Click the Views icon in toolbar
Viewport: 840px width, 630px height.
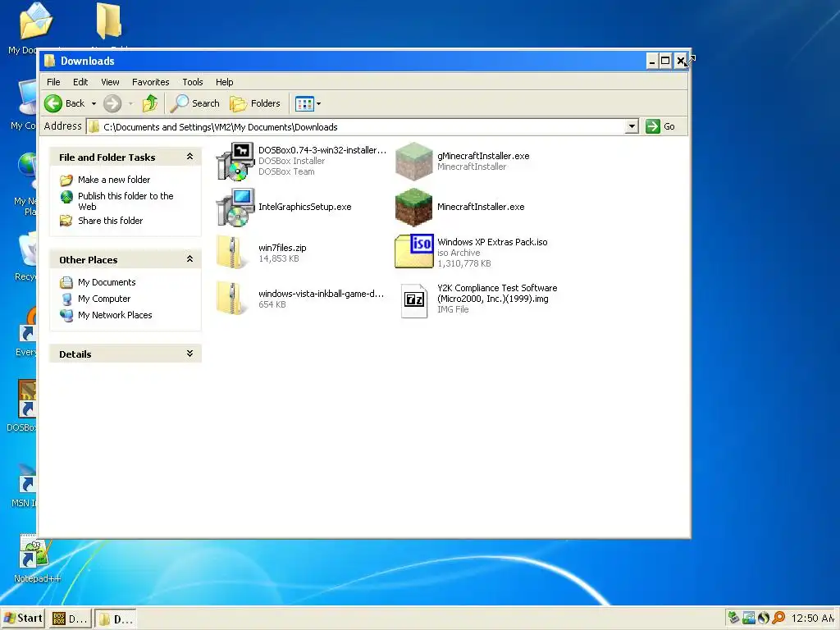(x=304, y=104)
